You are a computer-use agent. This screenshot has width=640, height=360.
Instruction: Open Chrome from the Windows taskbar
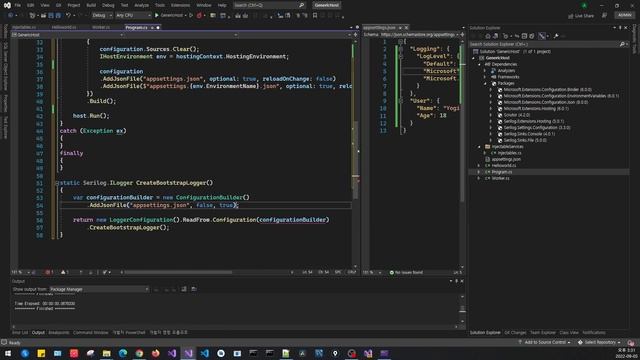click(x=139, y=353)
